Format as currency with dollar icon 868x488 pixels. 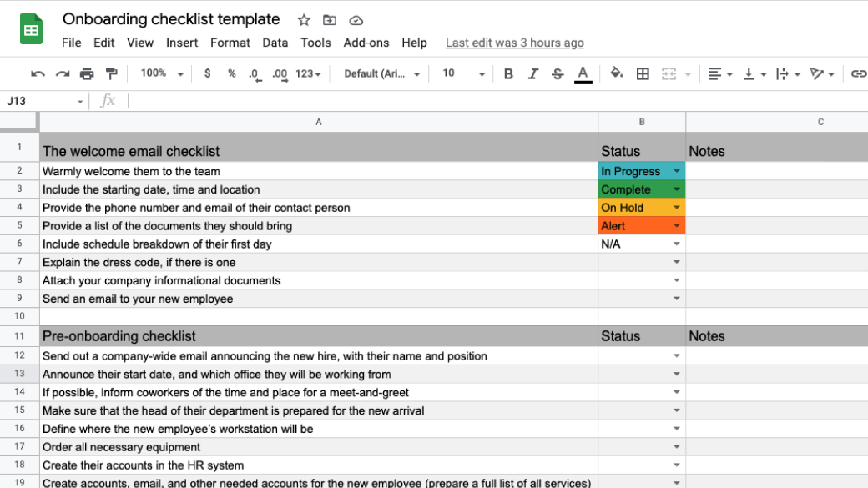[x=208, y=73]
